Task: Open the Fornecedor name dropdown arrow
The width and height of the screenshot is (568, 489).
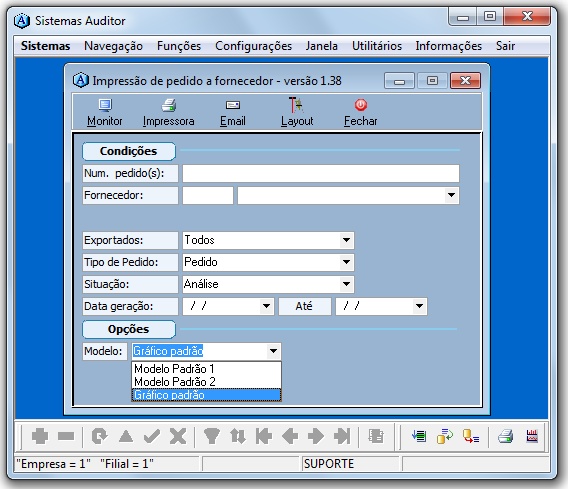Action: 451,195
